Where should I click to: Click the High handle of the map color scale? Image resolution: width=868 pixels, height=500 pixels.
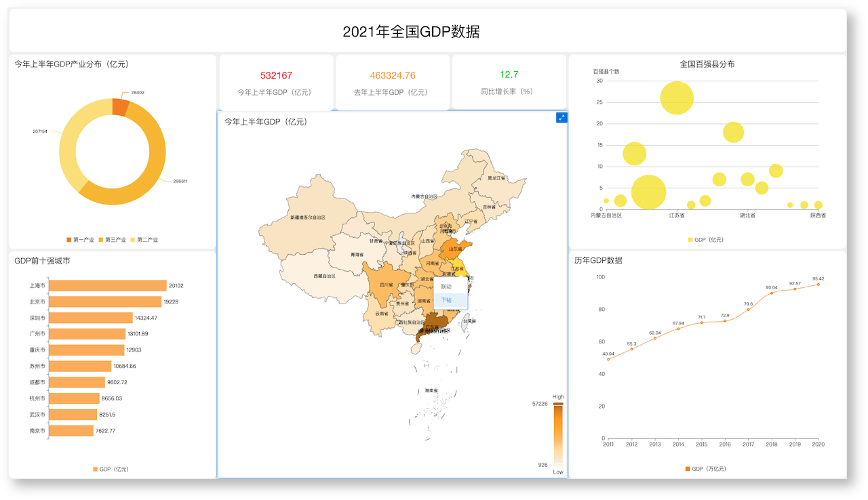(558, 404)
